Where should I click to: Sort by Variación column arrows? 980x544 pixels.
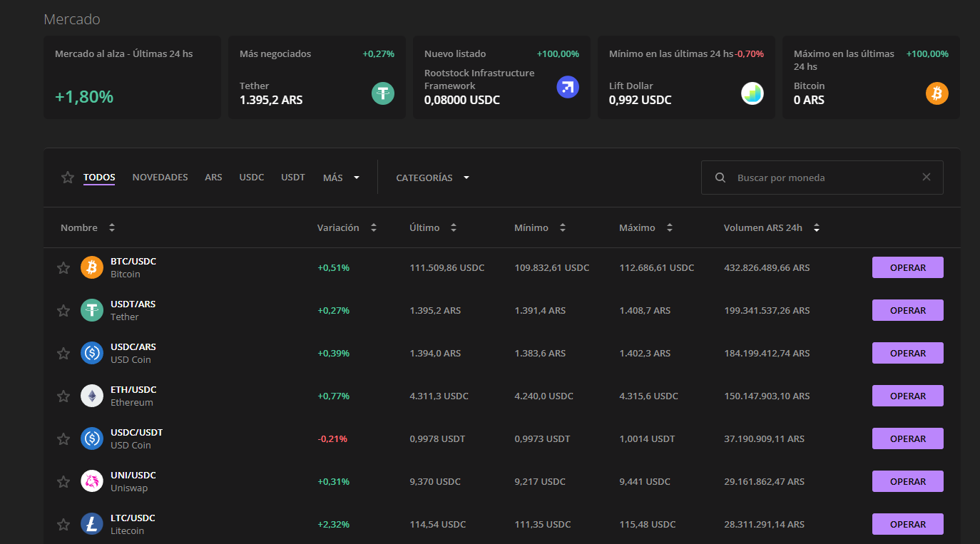(x=374, y=227)
